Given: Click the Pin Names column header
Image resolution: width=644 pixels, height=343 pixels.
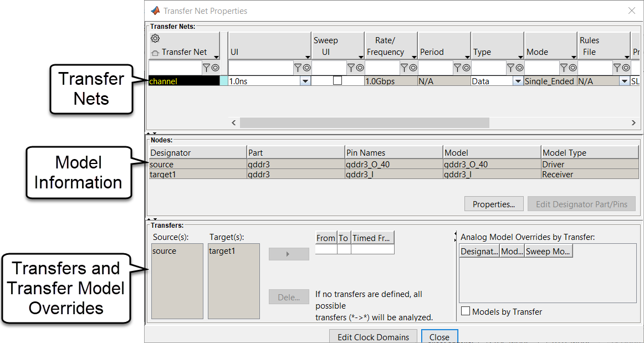Looking at the screenshot, I should pyautogui.click(x=394, y=153).
